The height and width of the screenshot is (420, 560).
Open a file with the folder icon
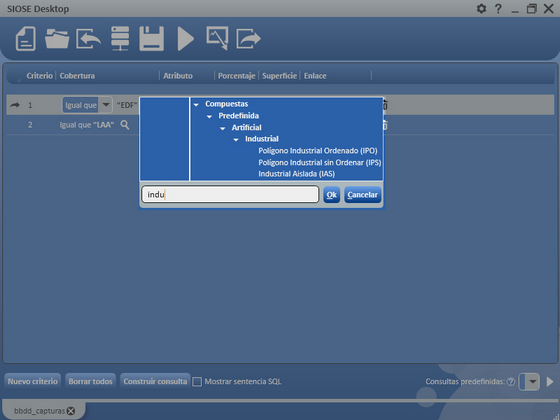click(x=57, y=39)
